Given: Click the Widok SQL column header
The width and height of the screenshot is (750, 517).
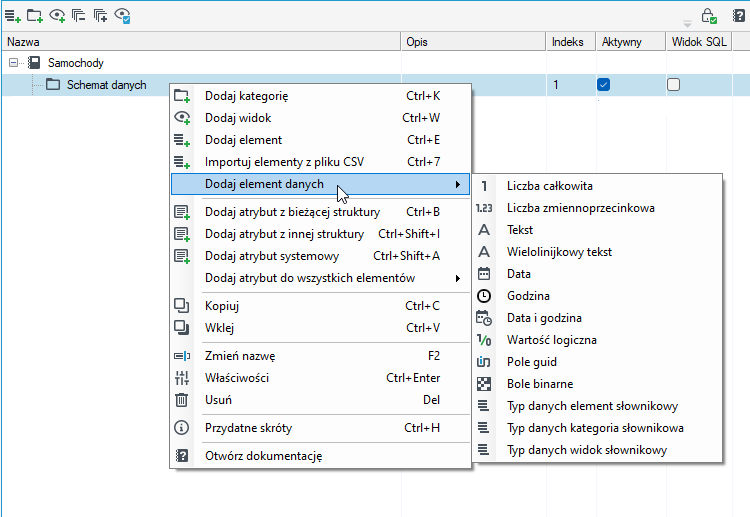Looking at the screenshot, I should 699,42.
